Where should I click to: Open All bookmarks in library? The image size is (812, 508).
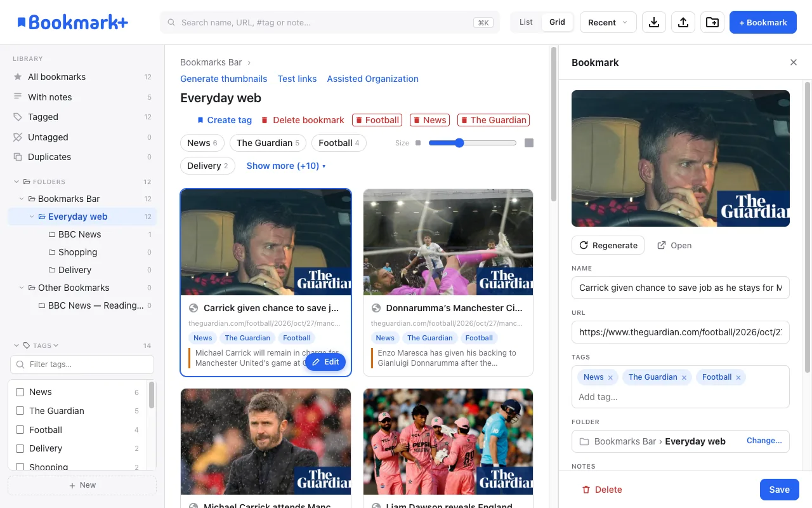(82, 77)
